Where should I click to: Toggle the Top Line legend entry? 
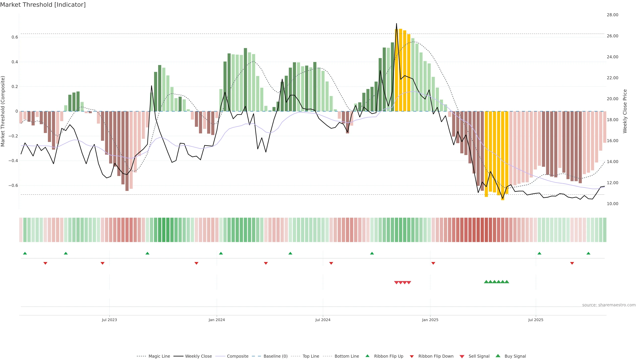click(x=311, y=356)
